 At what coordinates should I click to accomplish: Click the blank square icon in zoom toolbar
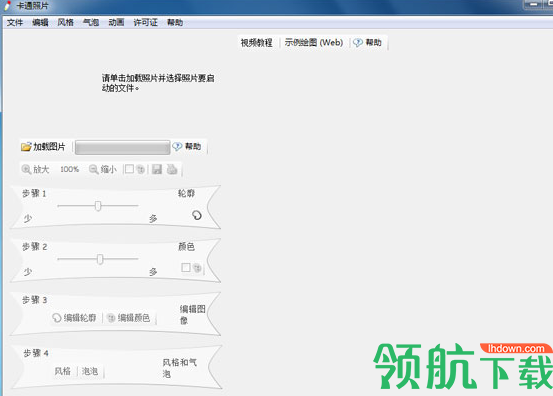click(129, 169)
